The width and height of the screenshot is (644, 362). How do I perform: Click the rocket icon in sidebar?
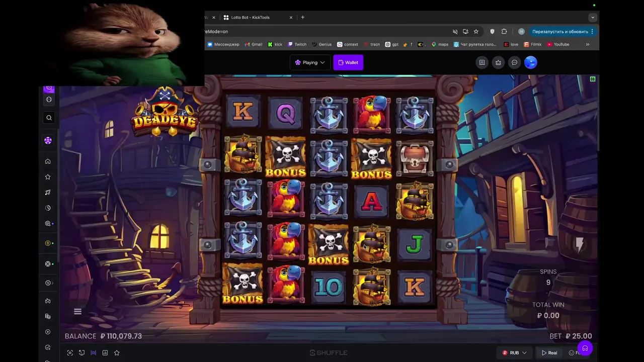tap(48, 193)
